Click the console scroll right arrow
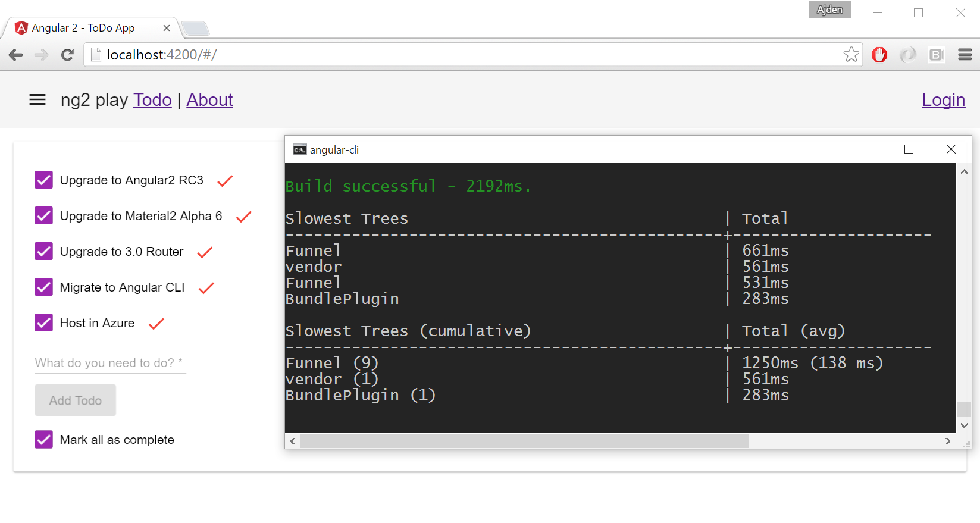The height and width of the screenshot is (523, 980). tap(948, 441)
